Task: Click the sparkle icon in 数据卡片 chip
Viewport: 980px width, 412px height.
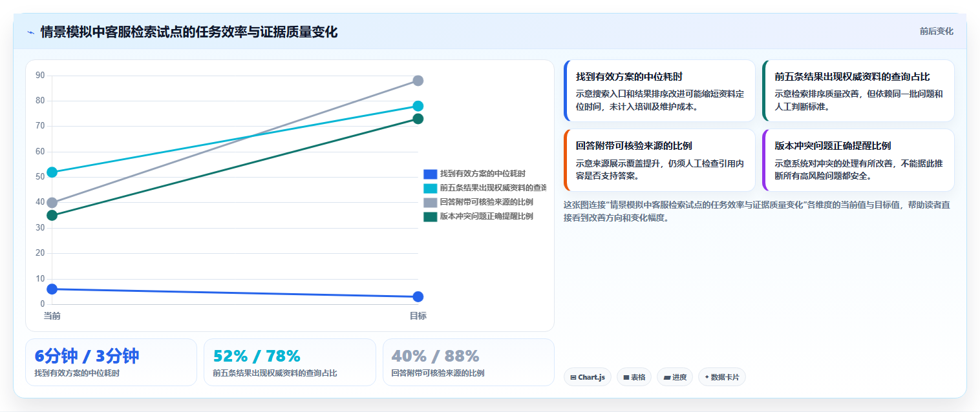Action: pyautogui.click(x=707, y=377)
